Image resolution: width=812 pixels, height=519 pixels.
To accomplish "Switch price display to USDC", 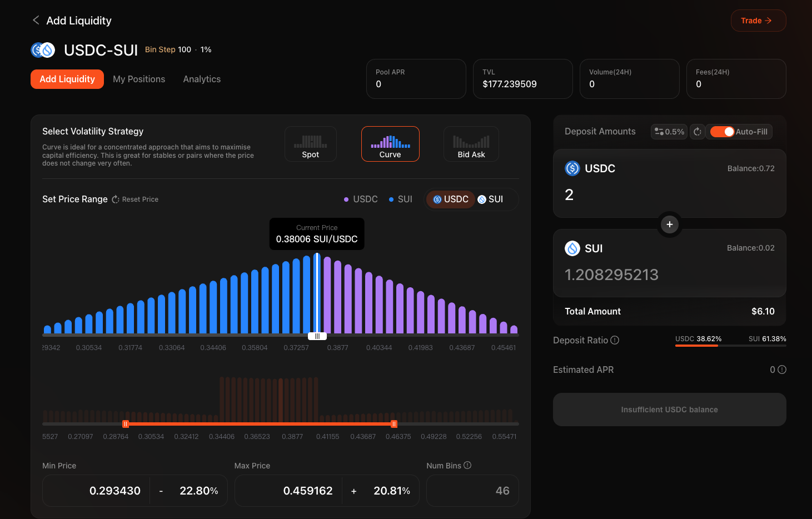I will coord(451,199).
